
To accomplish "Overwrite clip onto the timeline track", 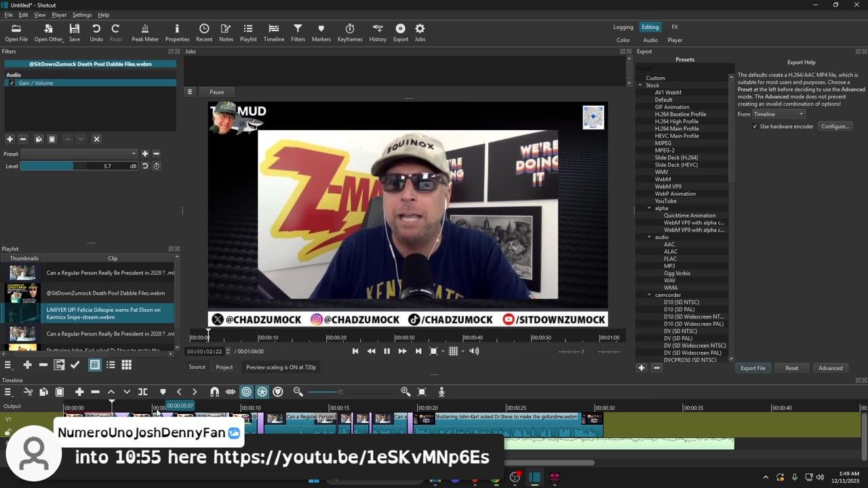I will point(127,392).
